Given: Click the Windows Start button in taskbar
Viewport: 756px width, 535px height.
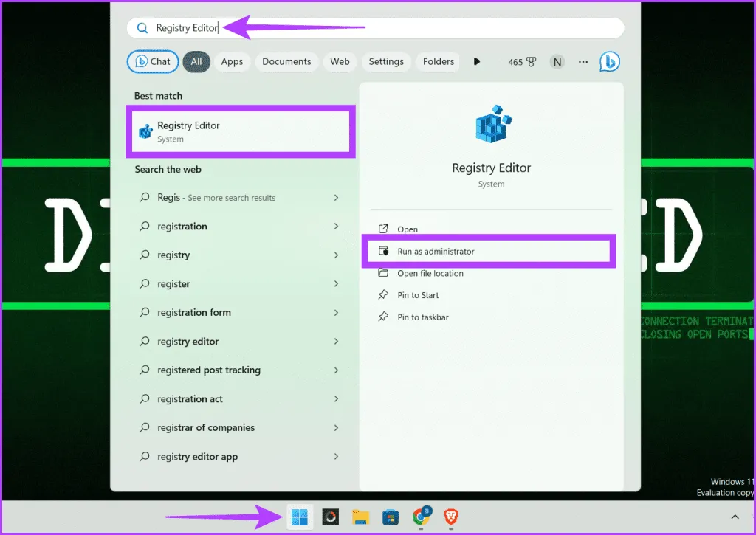Looking at the screenshot, I should 300,517.
